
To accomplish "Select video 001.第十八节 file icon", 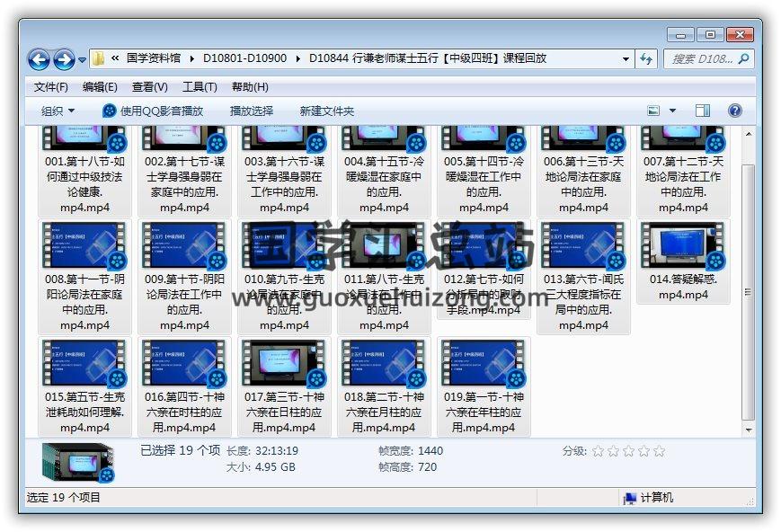I will 84,138.
